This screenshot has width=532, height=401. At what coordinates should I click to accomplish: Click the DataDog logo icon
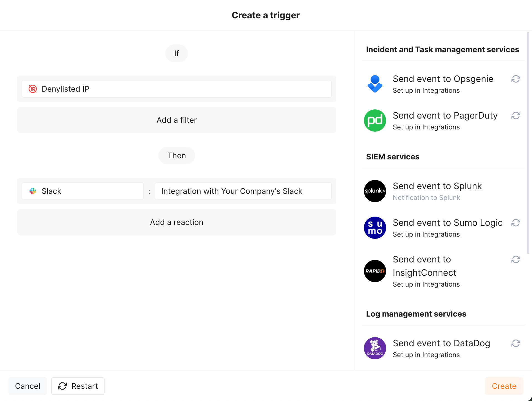pyautogui.click(x=375, y=348)
